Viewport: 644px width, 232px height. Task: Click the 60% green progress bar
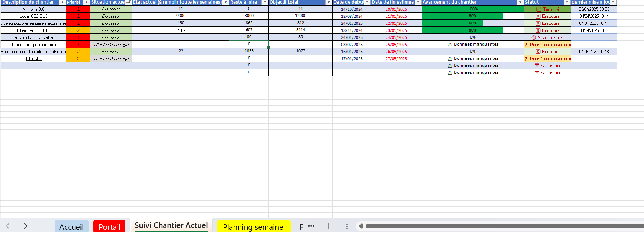[x=452, y=23]
